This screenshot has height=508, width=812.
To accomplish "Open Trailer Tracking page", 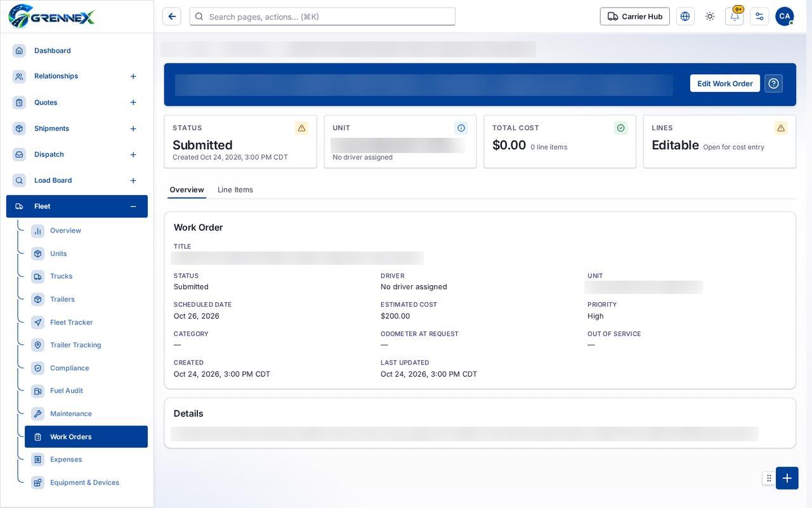I will coord(86,345).
